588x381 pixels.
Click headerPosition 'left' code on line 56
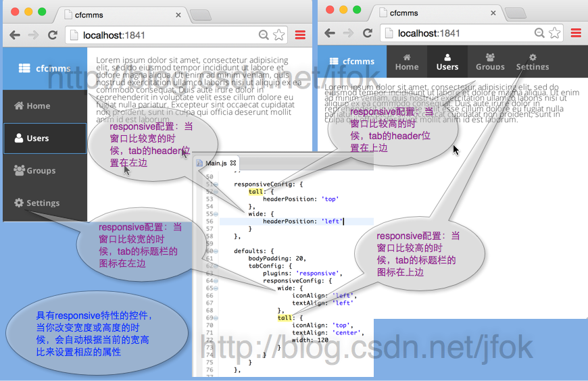(x=303, y=222)
